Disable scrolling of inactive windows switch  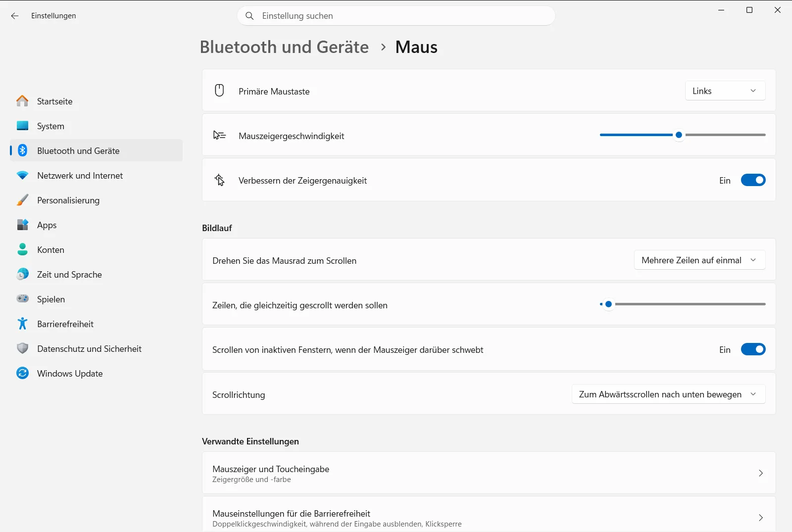753,349
